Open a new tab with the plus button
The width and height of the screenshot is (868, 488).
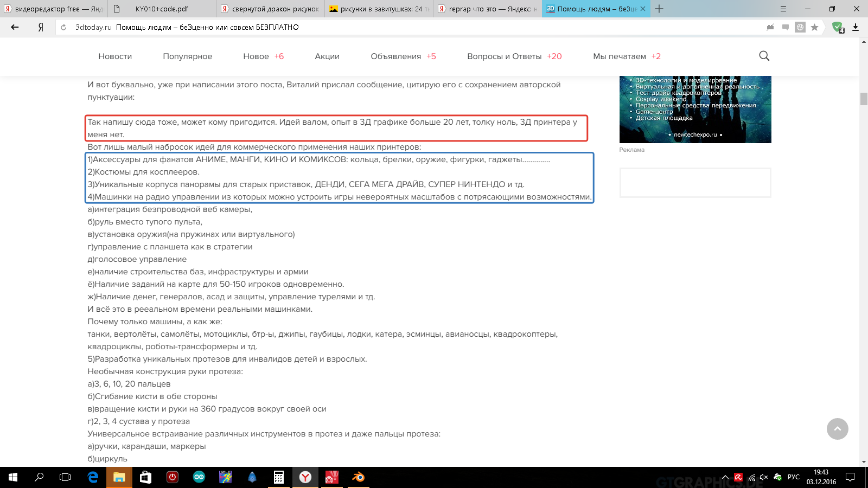pyautogui.click(x=659, y=9)
